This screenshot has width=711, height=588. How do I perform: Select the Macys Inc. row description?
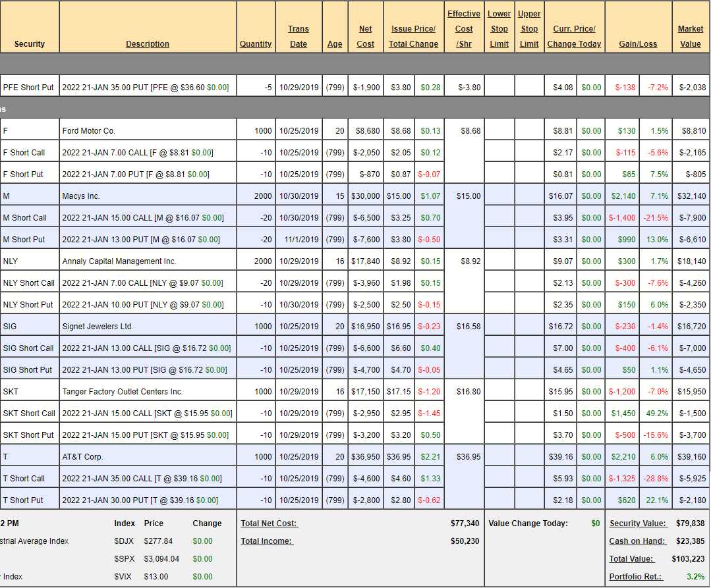80,196
